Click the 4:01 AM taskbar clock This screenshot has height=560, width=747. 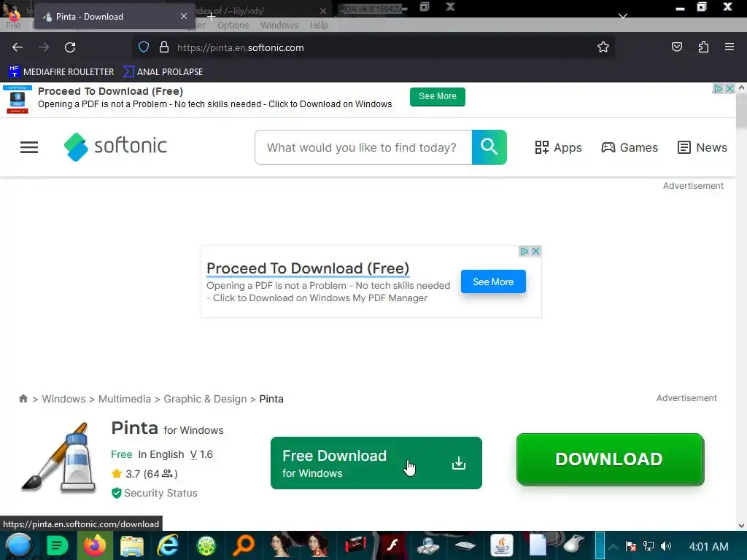coord(708,547)
